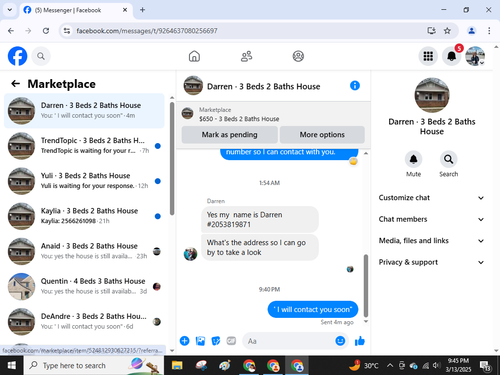500x375 pixels.
Task: Open Yuli 3 Beds 2 Baths conversation
Action: pos(84,181)
